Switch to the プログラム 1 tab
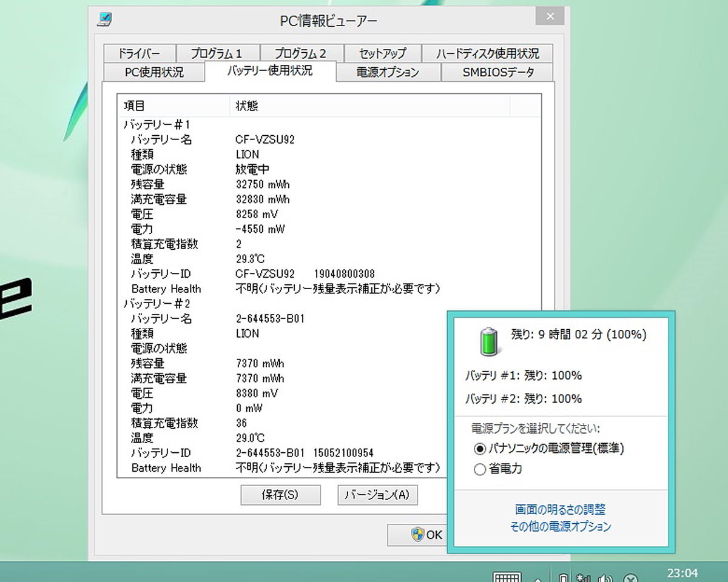 (x=218, y=53)
